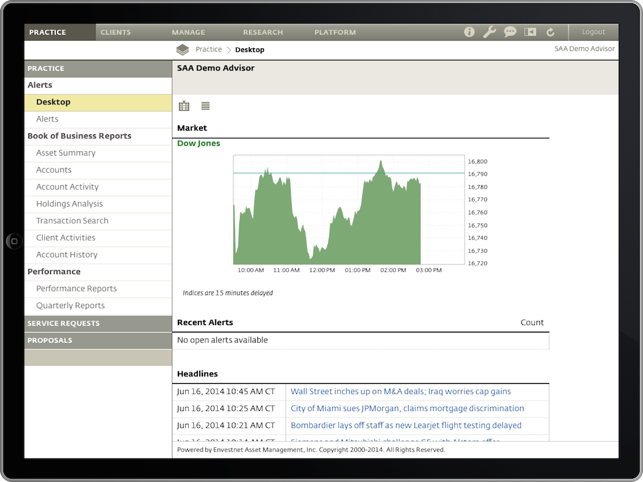Open the wrench settings icon
Image resolution: width=643 pixels, height=482 pixels.
[489, 32]
